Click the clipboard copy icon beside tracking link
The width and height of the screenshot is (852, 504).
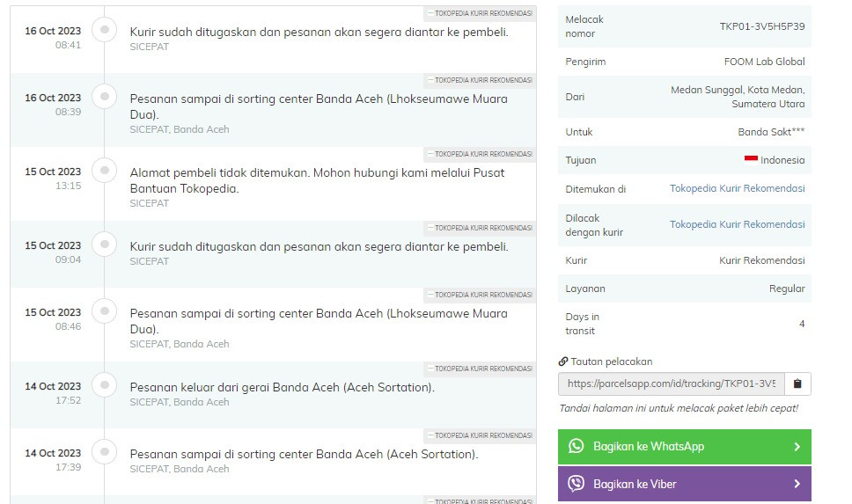pyautogui.click(x=797, y=384)
